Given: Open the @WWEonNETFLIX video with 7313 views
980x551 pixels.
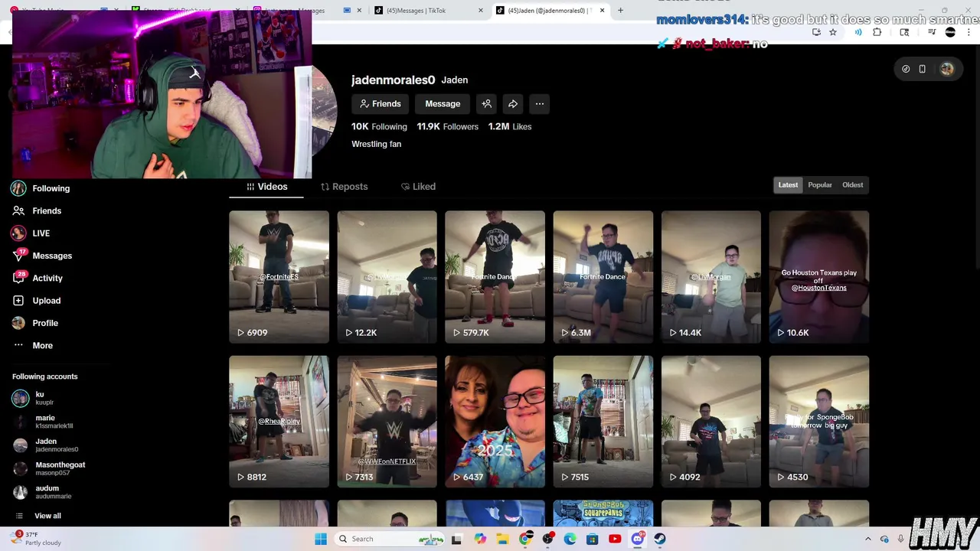Looking at the screenshot, I should 387,422.
